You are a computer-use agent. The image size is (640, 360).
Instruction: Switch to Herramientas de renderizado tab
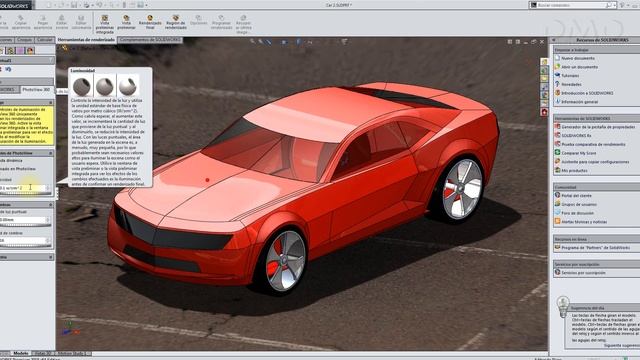tap(86, 40)
